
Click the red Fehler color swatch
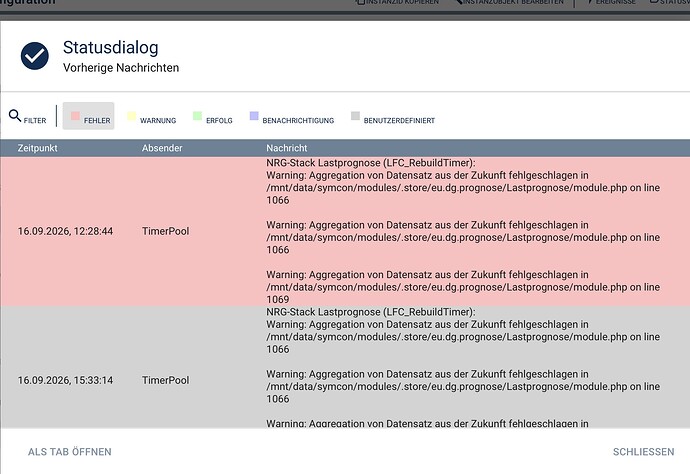coord(75,116)
